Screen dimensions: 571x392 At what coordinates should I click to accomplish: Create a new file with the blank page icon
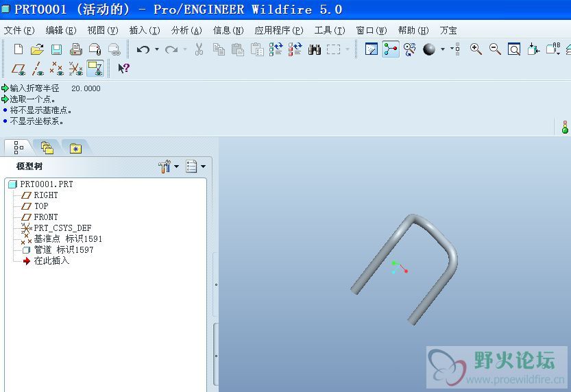point(19,49)
